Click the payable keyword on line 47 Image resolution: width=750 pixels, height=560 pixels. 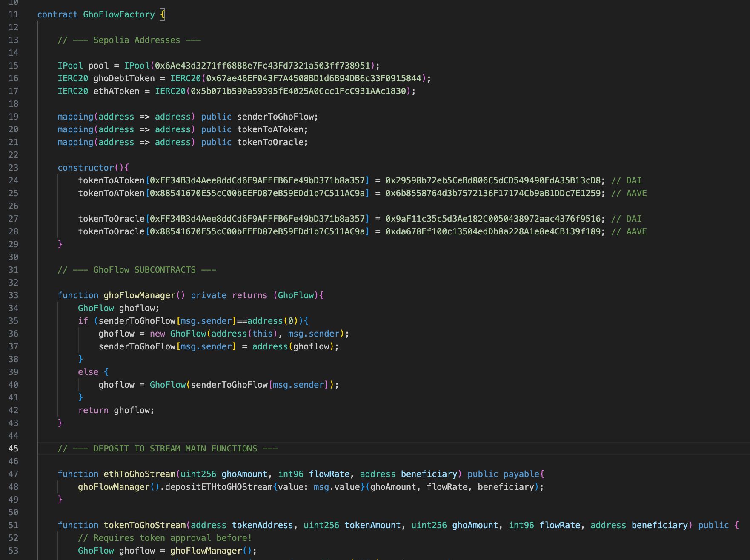pyautogui.click(x=521, y=474)
